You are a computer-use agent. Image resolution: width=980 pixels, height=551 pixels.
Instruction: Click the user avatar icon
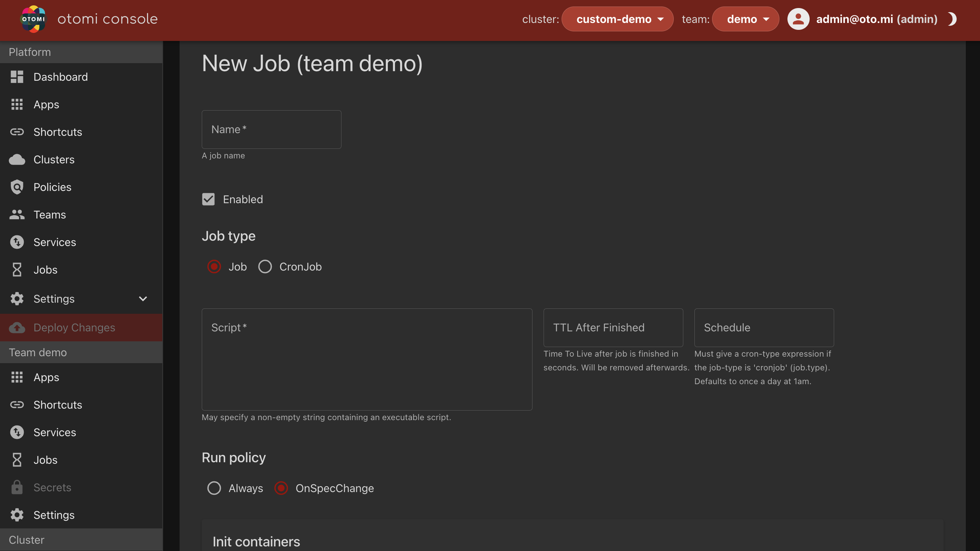click(x=798, y=19)
